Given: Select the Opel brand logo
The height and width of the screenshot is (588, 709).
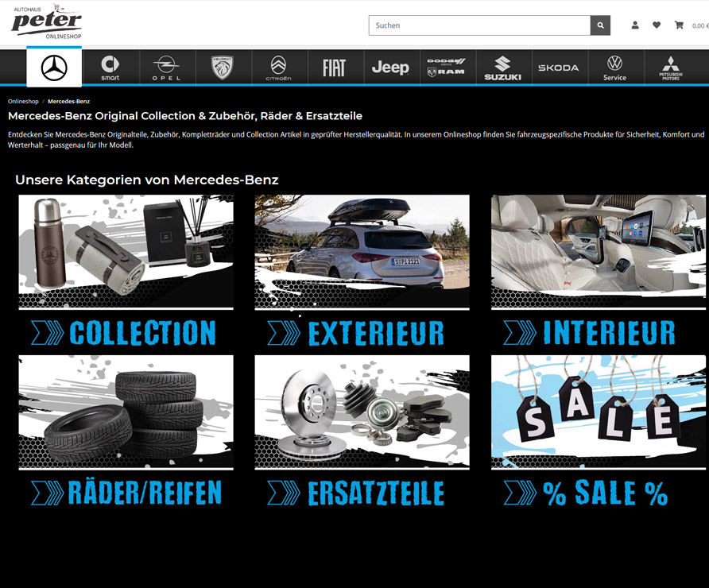Looking at the screenshot, I should coord(166,68).
